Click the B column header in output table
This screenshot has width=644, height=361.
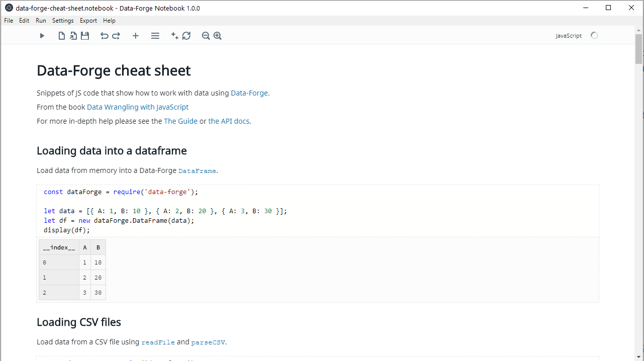pyautogui.click(x=98, y=247)
